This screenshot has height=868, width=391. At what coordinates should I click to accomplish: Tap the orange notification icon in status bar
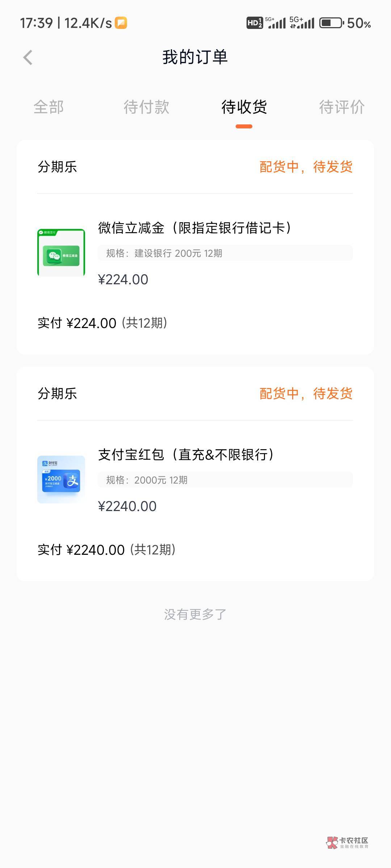[121, 23]
